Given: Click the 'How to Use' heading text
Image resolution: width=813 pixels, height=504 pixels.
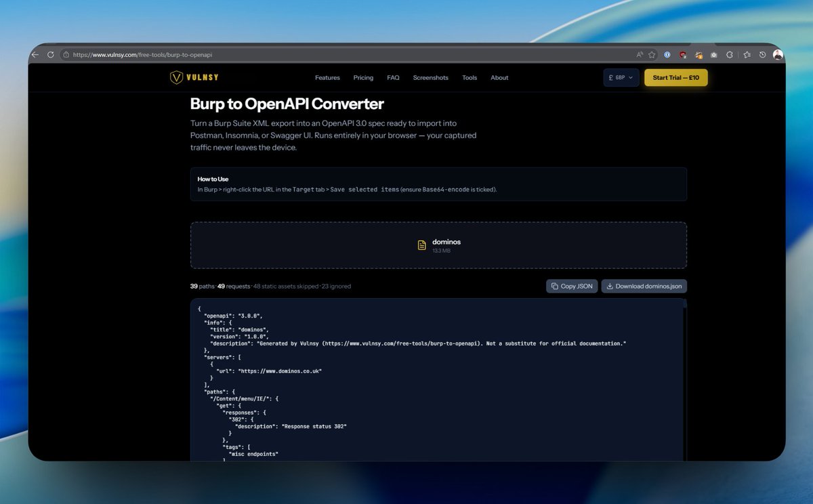Looking at the screenshot, I should pos(213,179).
